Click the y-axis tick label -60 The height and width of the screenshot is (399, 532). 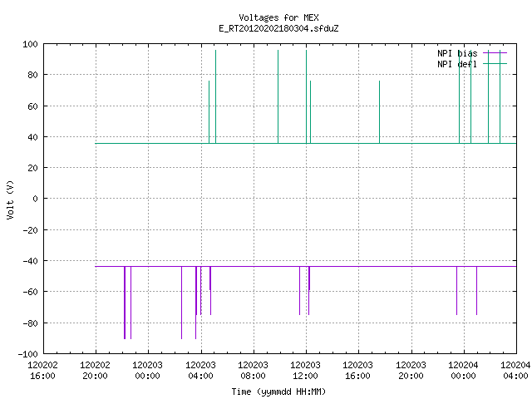30,292
